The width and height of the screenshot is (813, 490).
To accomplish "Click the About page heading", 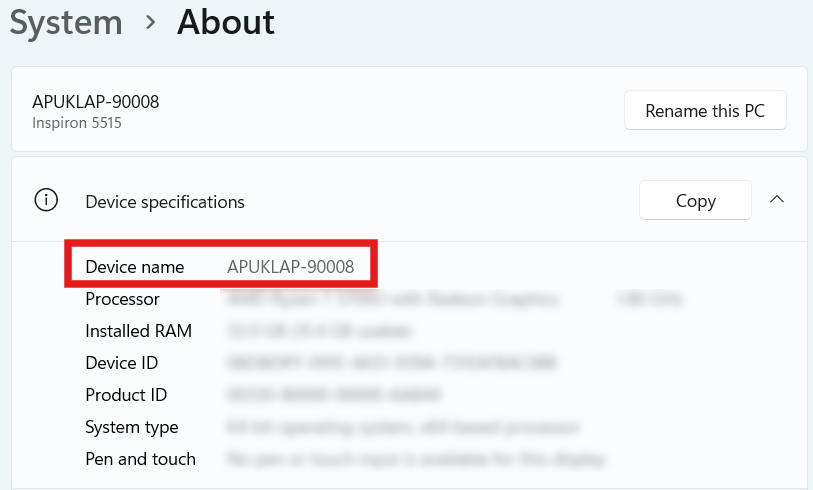I will [x=226, y=22].
